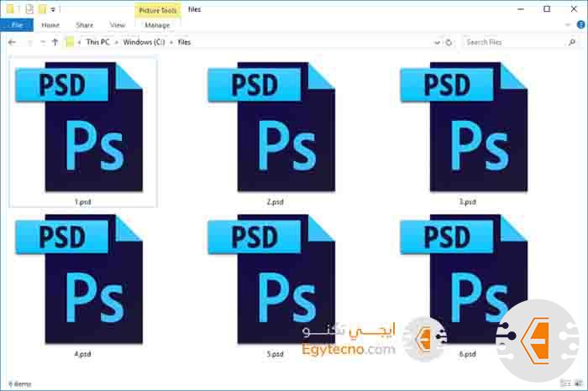Switch to Large icons view in the status bar
This screenshot has width=588, height=391.
580,383
